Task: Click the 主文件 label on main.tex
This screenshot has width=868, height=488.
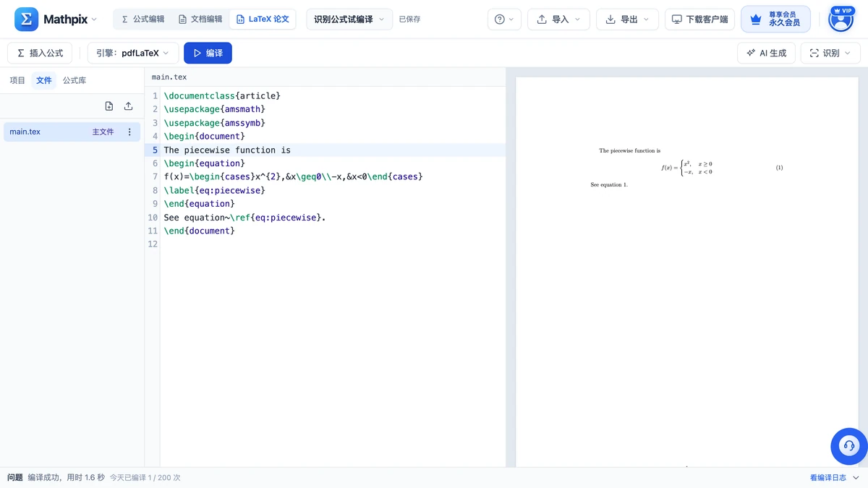Action: click(x=103, y=132)
